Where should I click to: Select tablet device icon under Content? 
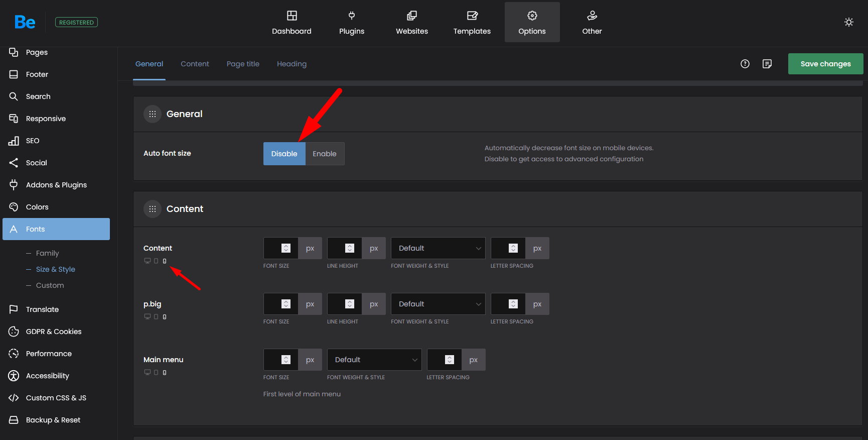click(156, 261)
